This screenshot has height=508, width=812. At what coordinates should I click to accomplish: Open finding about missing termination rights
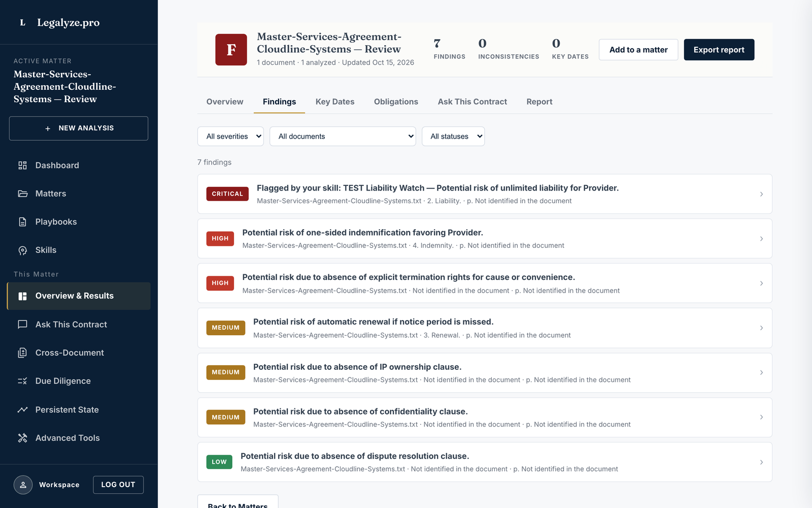(x=485, y=283)
